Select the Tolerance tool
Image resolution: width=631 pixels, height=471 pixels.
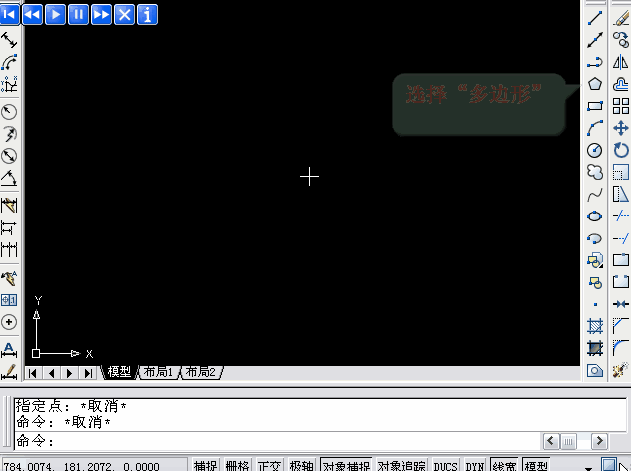(x=9, y=300)
